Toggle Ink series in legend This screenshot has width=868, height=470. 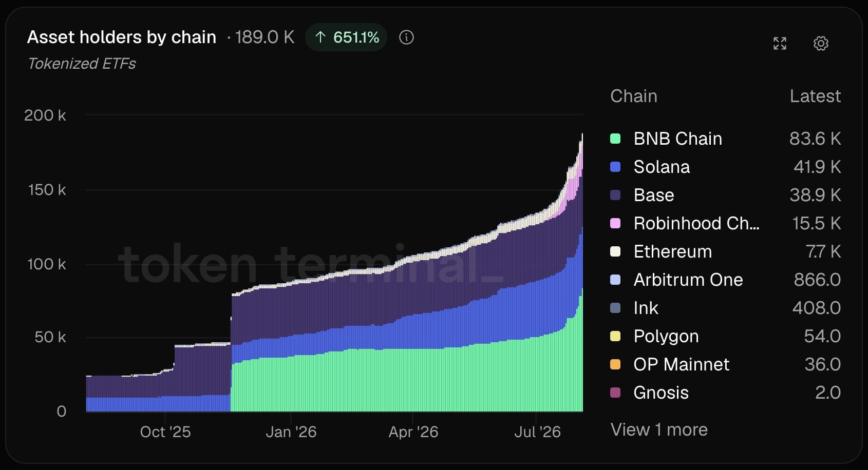[x=725, y=308]
